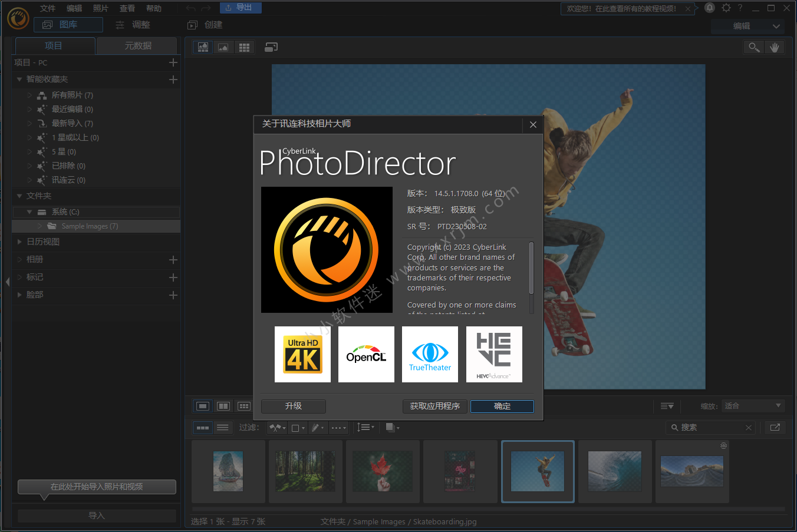Select the 元数据 metadata tab

[137, 45]
